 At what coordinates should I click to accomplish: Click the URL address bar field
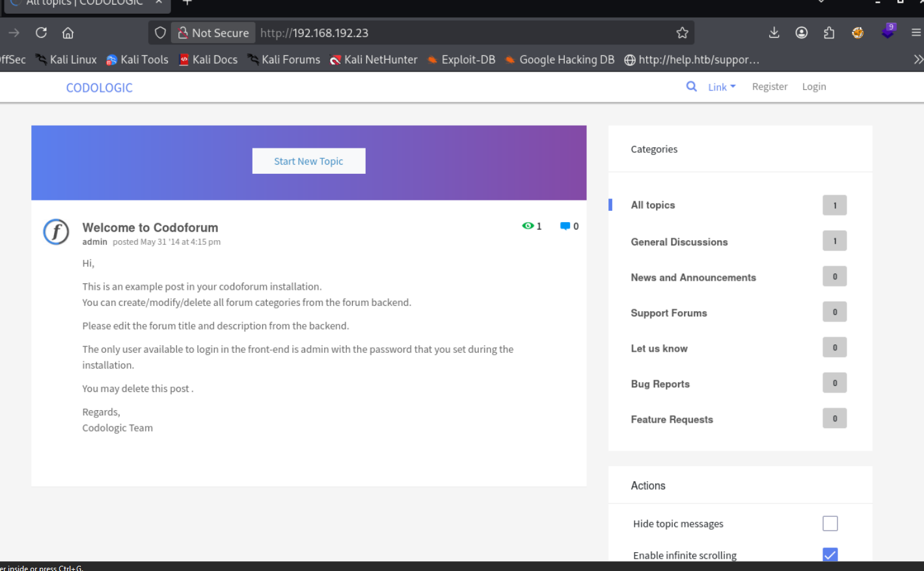[455, 33]
